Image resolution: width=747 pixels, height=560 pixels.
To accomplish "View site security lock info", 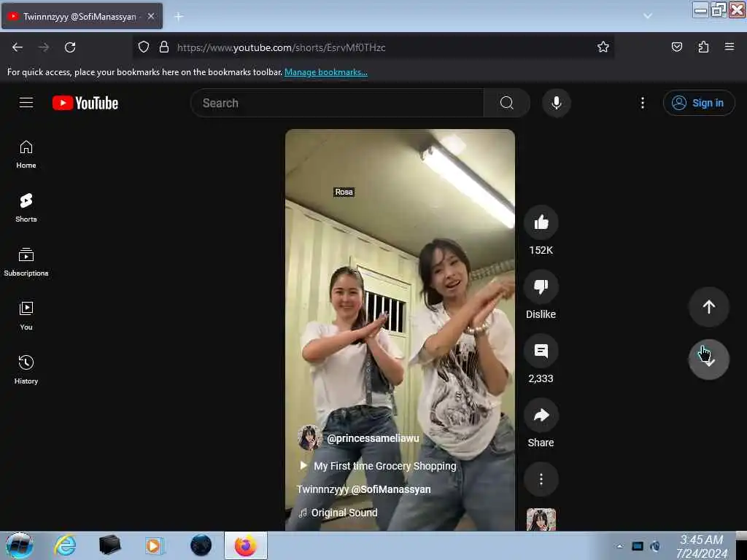I will [x=164, y=47].
